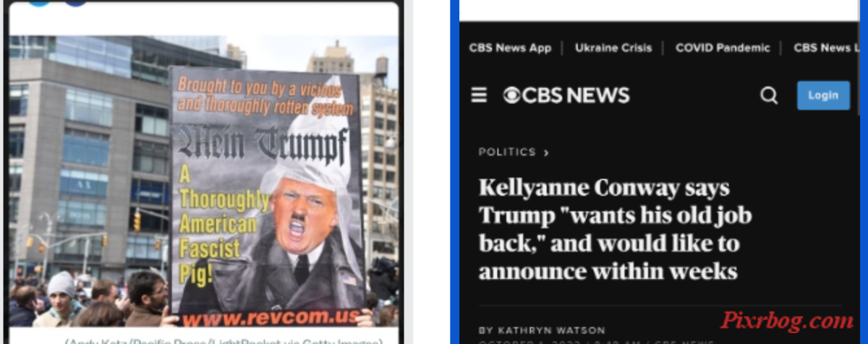Image resolution: width=868 pixels, height=344 pixels.
Task: Open the CBS News hamburger menu
Action: pyautogui.click(x=479, y=95)
